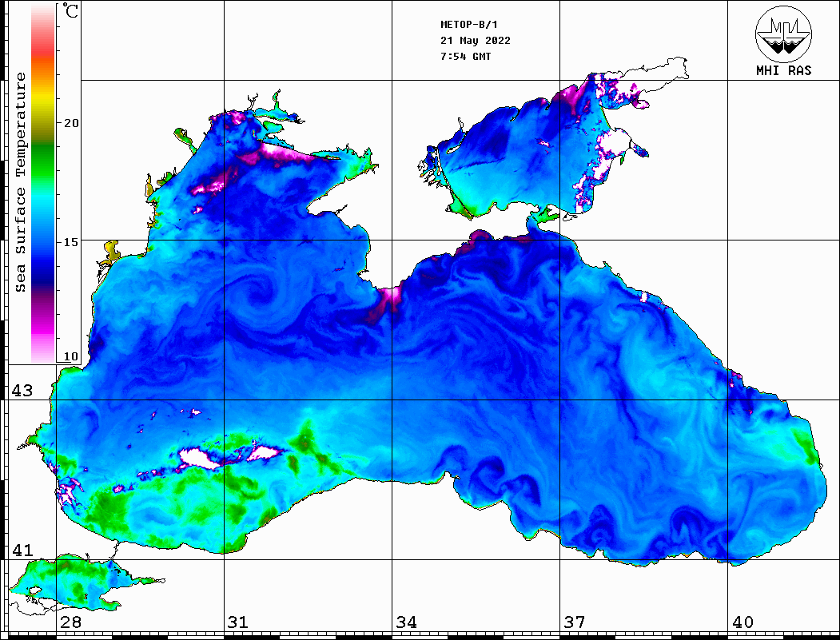Click the '10' tick on temperature scale
Viewport: 840px width, 640px height.
(70, 356)
